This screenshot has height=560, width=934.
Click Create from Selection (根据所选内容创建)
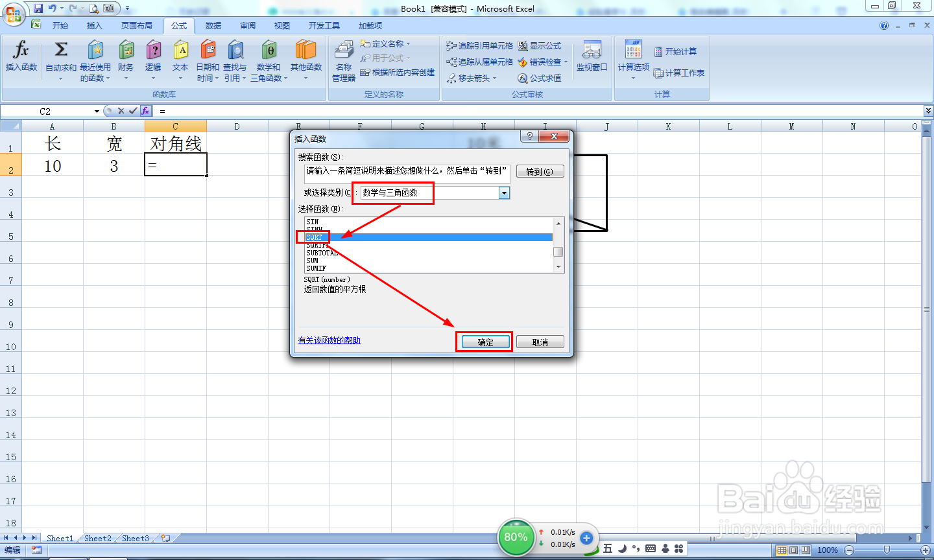click(397, 72)
